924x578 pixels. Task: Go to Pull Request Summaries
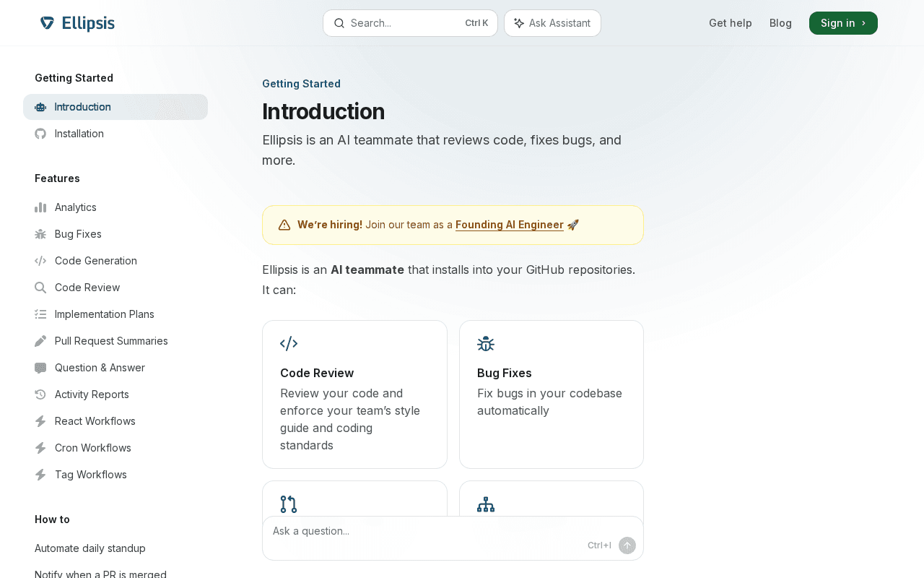(x=115, y=341)
